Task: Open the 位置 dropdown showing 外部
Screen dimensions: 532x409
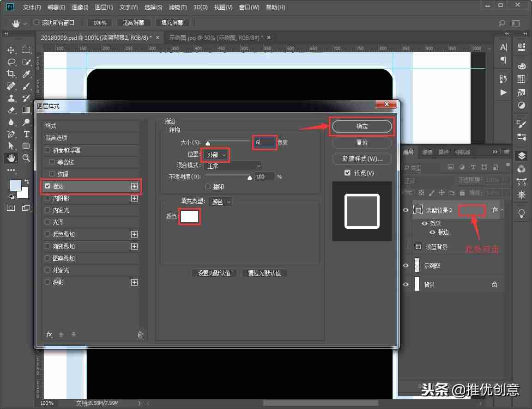Action: pyautogui.click(x=216, y=155)
